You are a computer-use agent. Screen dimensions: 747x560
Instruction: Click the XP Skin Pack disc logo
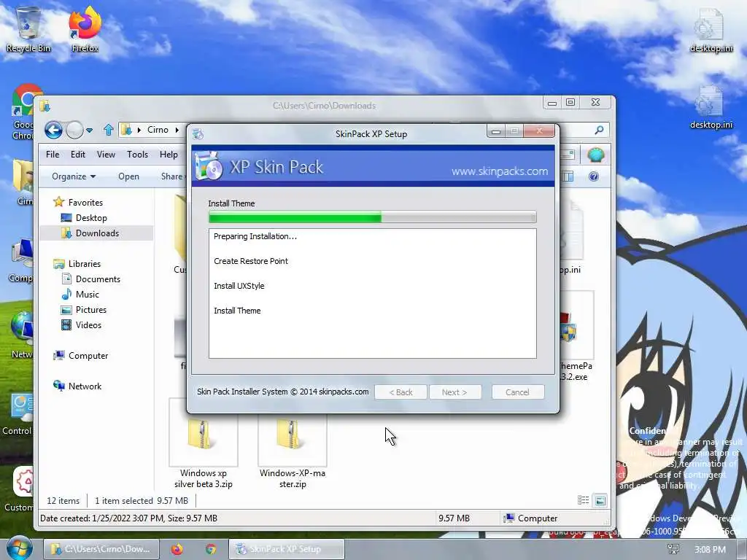tap(208, 166)
